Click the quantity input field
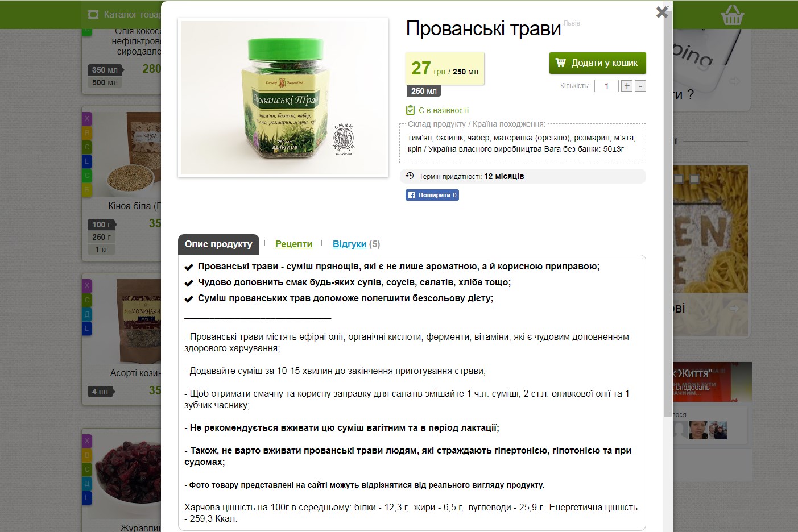Image resolution: width=798 pixels, height=532 pixels. click(606, 86)
